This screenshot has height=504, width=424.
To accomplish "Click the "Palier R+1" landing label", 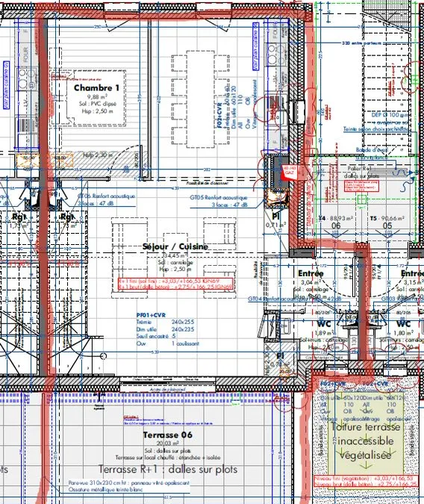I will coord(359,169).
